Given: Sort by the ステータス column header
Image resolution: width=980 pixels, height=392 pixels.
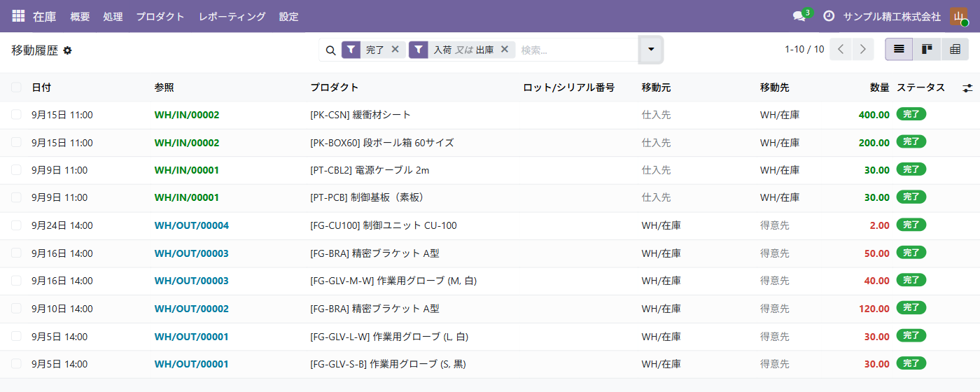Looking at the screenshot, I should [920, 87].
